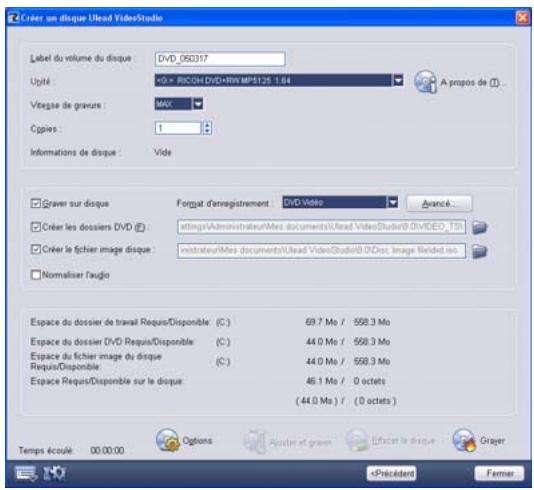The height and width of the screenshot is (490, 534).
Task: Click the disc volume label field
Action: point(220,59)
